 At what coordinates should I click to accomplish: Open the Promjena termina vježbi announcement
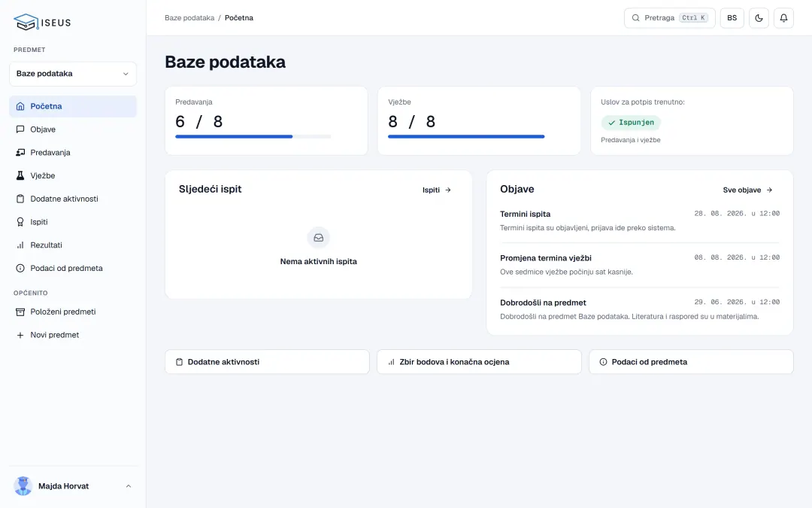coord(640,265)
